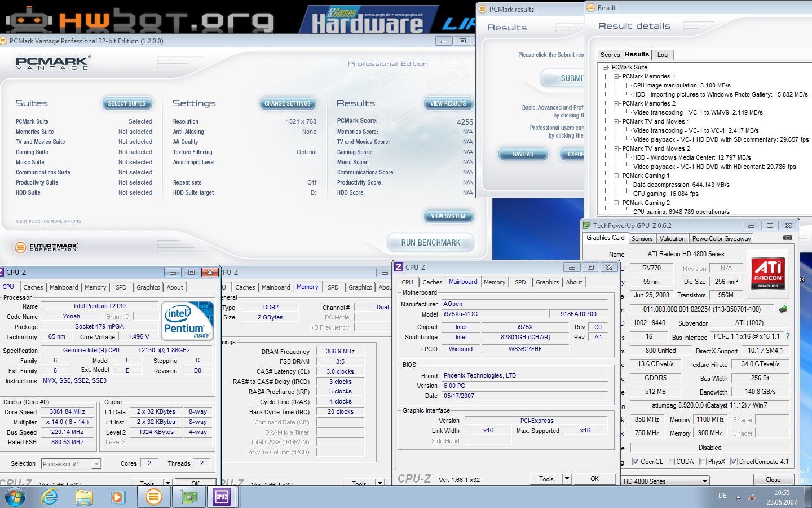812x508 pixels.
Task: Click the PCMark results window title icon
Action: (x=482, y=9)
